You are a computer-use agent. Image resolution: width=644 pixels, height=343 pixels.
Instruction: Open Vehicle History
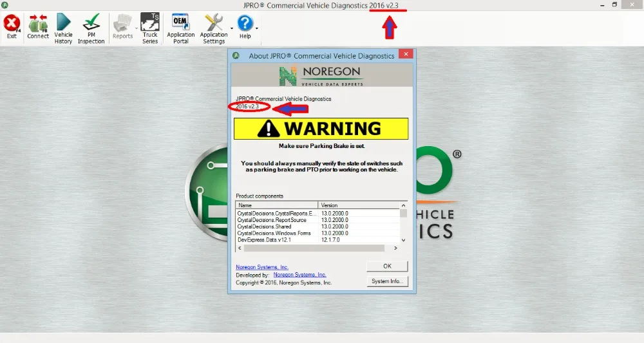[x=63, y=28]
